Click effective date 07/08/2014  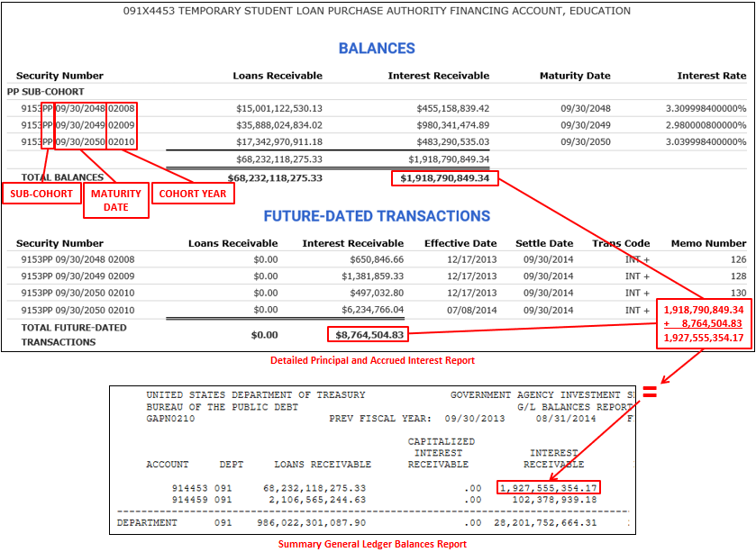click(471, 310)
